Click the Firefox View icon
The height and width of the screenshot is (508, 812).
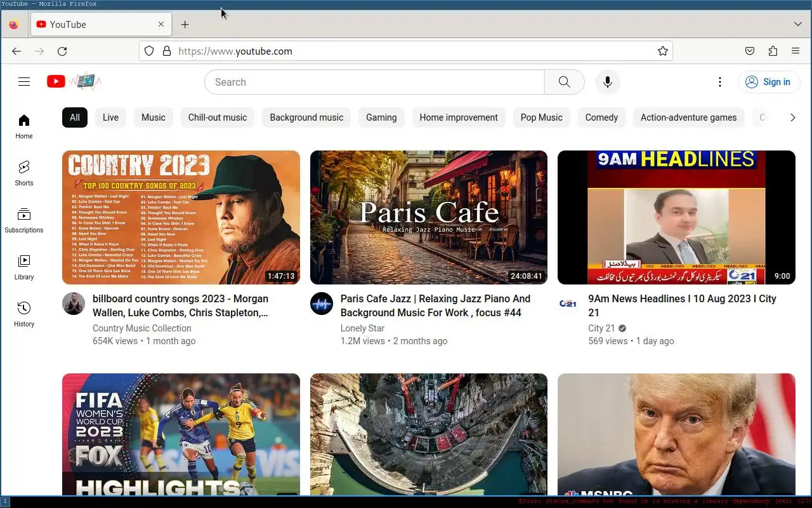click(x=14, y=24)
